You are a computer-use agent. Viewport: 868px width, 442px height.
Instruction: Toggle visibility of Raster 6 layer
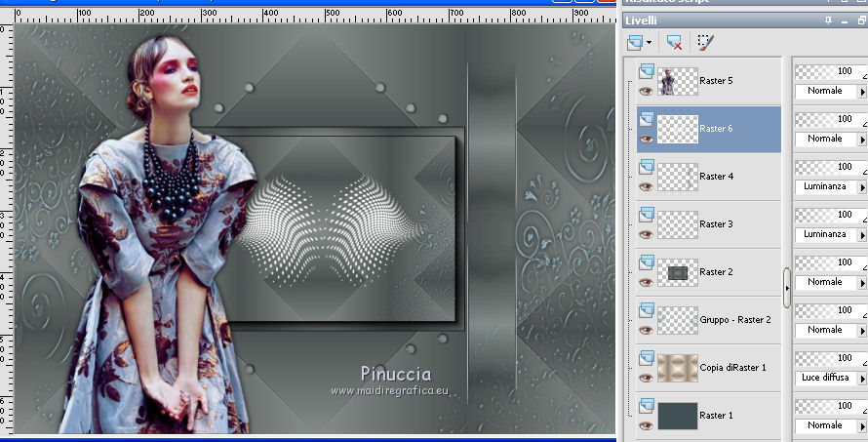tap(646, 139)
